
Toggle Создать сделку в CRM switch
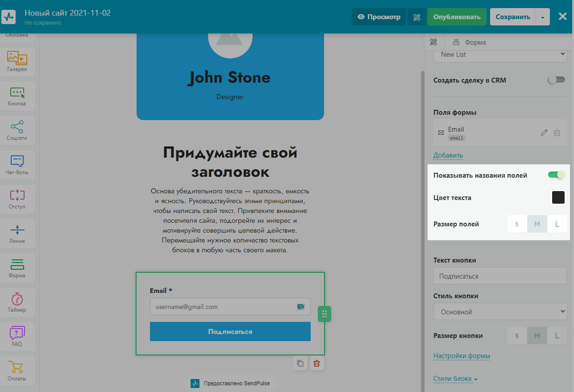(x=557, y=80)
